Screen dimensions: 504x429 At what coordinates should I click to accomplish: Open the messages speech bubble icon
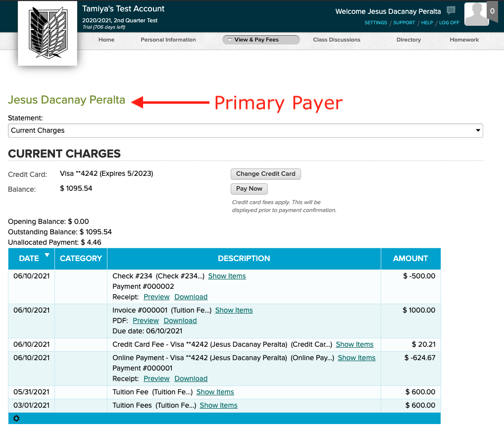point(451,10)
